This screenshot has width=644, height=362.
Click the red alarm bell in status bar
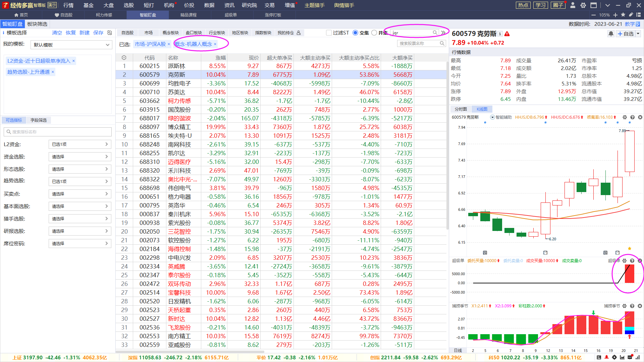click(606, 357)
